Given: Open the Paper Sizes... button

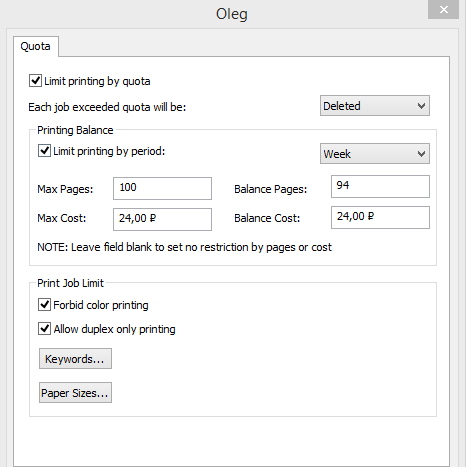Looking at the screenshot, I should [x=75, y=393].
